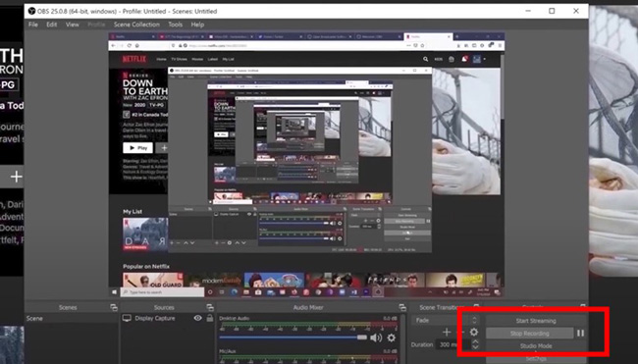Click the Stop Recording button
Image resolution: width=638 pixels, height=364 pixels.
coord(529,333)
